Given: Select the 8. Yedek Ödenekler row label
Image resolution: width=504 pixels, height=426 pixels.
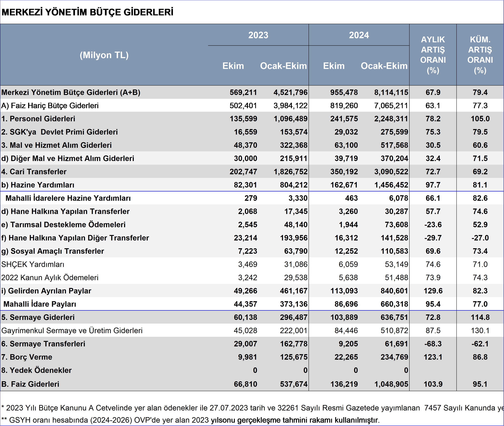Looking at the screenshot, I should click(x=36, y=370).
